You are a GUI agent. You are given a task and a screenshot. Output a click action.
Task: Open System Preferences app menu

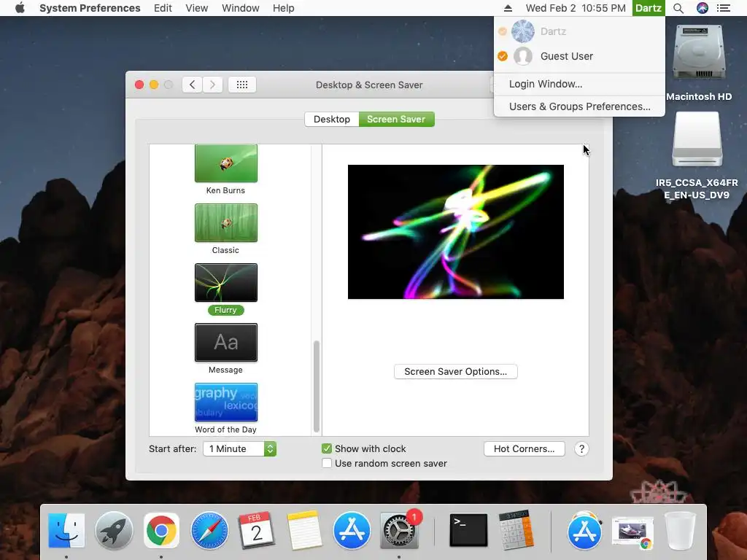pyautogui.click(x=90, y=8)
